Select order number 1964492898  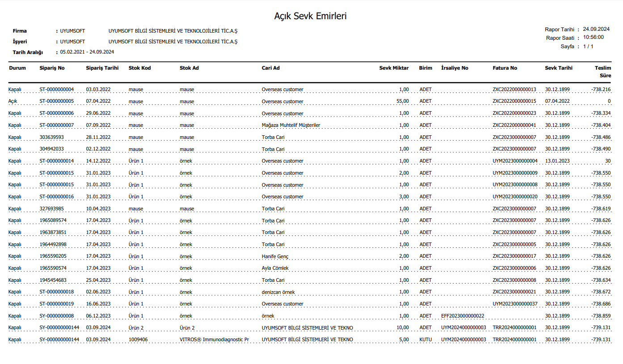(x=53, y=244)
